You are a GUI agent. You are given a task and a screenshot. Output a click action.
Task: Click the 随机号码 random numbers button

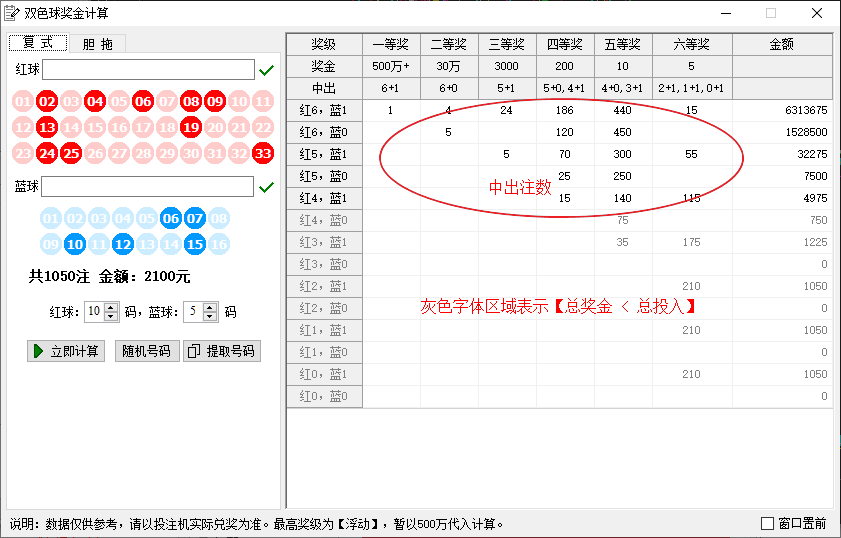146,351
